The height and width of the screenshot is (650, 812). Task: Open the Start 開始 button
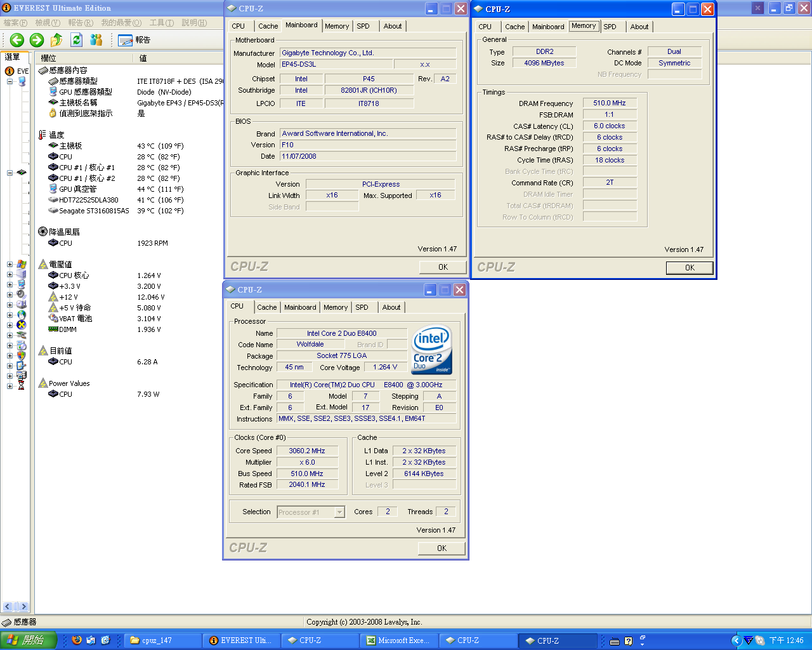click(x=29, y=640)
